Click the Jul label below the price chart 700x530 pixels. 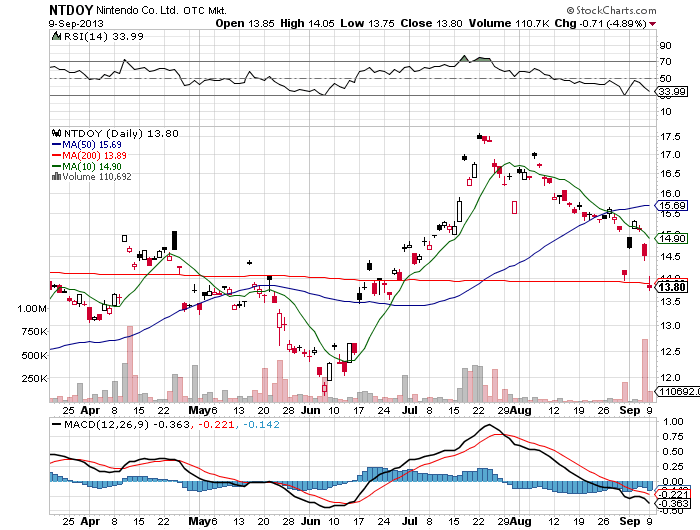coord(410,410)
